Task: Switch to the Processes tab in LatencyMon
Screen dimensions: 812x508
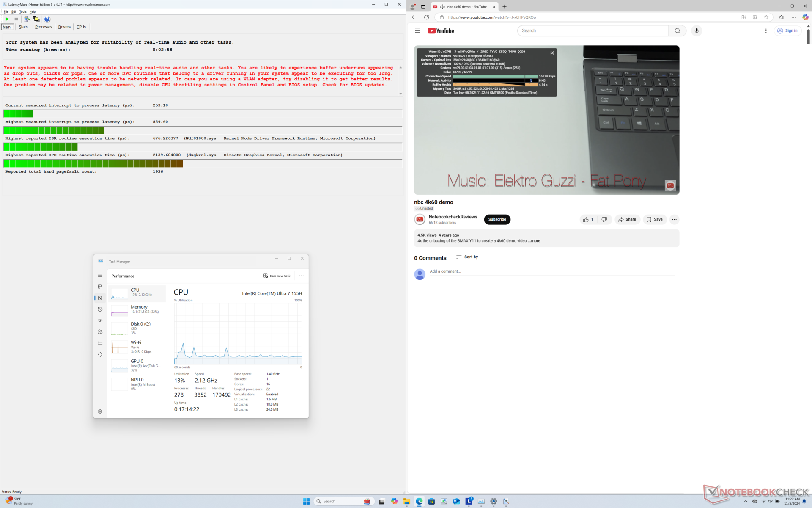Action: tap(44, 27)
